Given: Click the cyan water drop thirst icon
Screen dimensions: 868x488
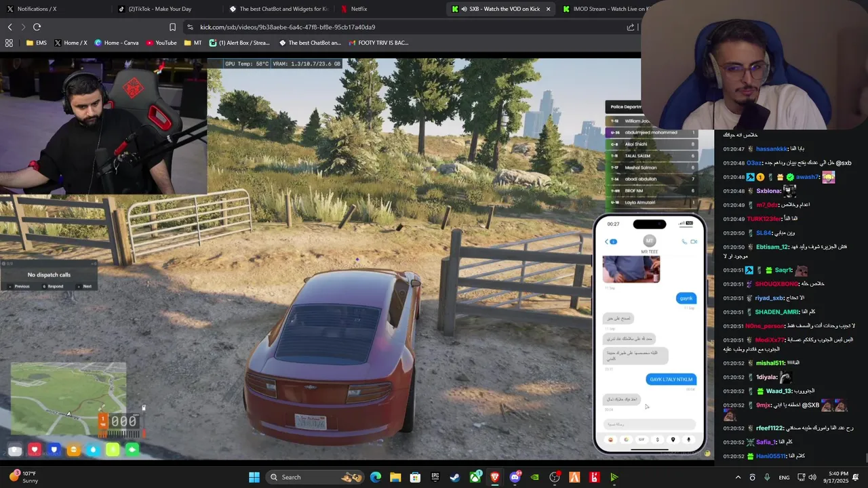Looking at the screenshot, I should point(93,449).
